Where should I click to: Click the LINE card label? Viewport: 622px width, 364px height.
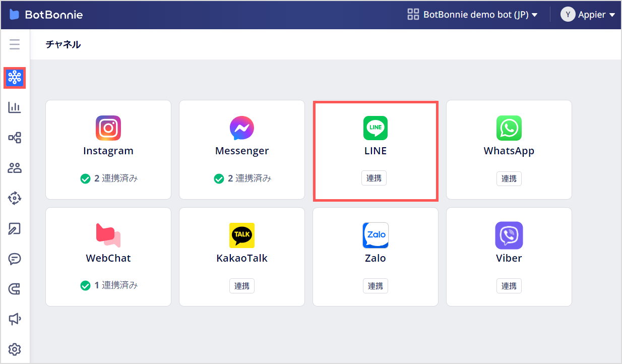[x=376, y=151]
